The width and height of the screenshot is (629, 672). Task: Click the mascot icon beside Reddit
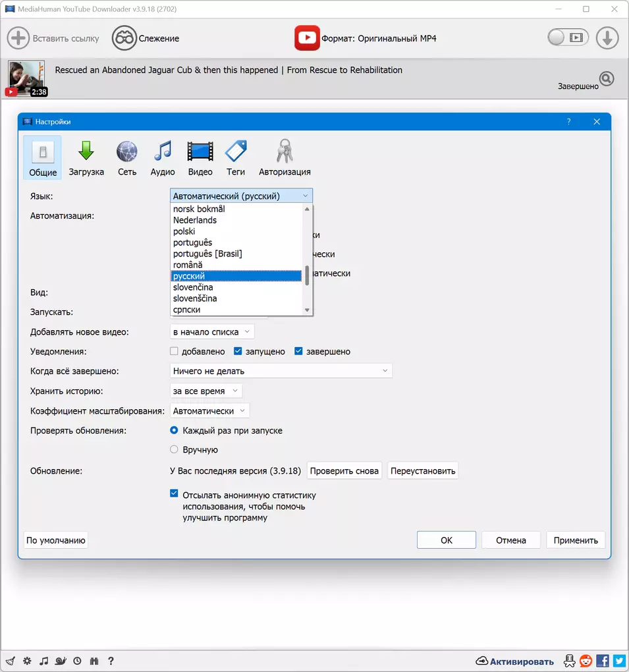pyautogui.click(x=570, y=661)
